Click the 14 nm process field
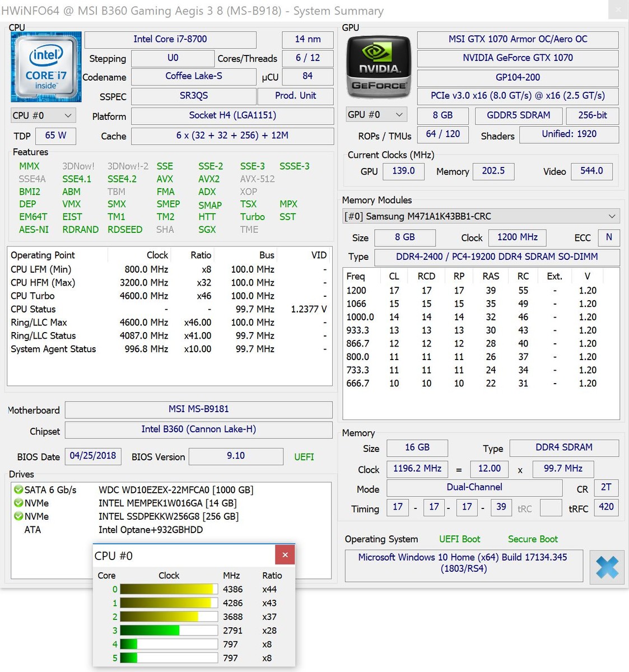This screenshot has width=629, height=672. [307, 39]
